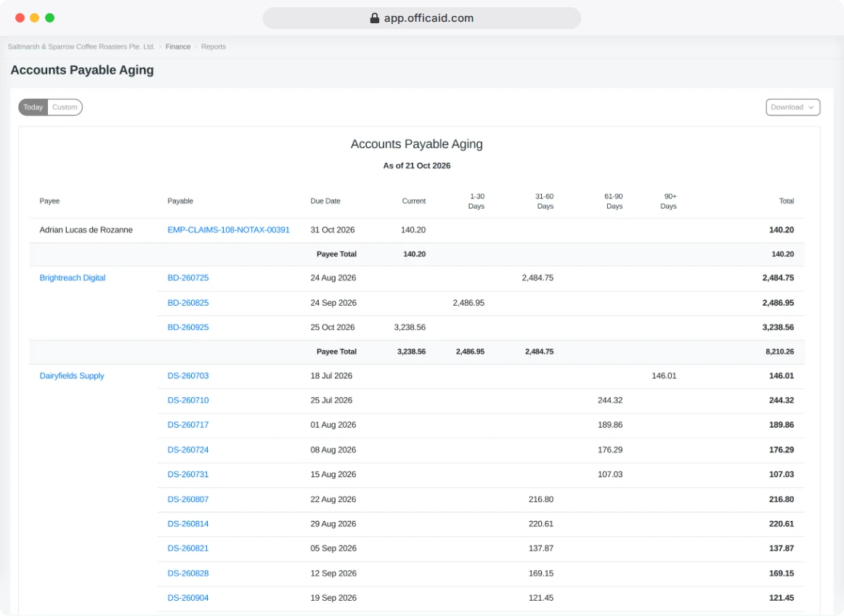The height and width of the screenshot is (616, 844).
Task: Click the green macOS fullscreen window button
Action: coord(49,17)
